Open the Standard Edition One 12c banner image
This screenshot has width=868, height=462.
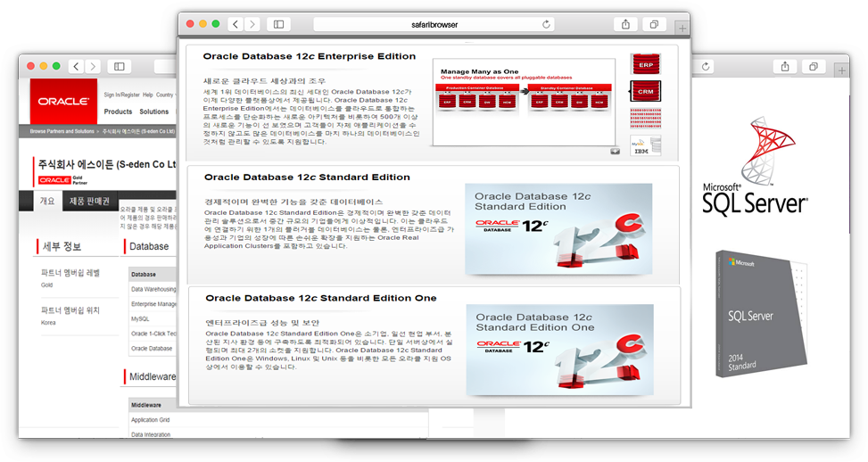pyautogui.click(x=559, y=350)
